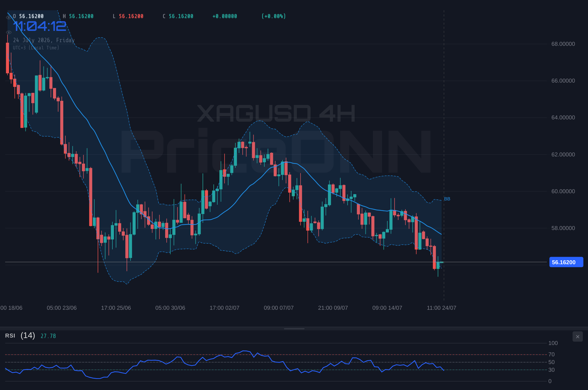Click the C 56.16200 close value
The width and height of the screenshot is (588, 390).
coord(178,16)
